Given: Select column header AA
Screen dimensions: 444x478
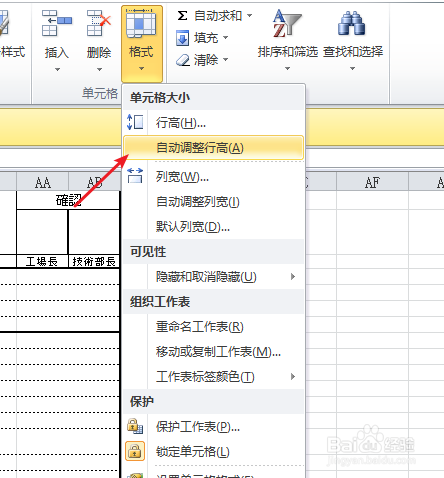Looking at the screenshot, I should [x=42, y=182].
